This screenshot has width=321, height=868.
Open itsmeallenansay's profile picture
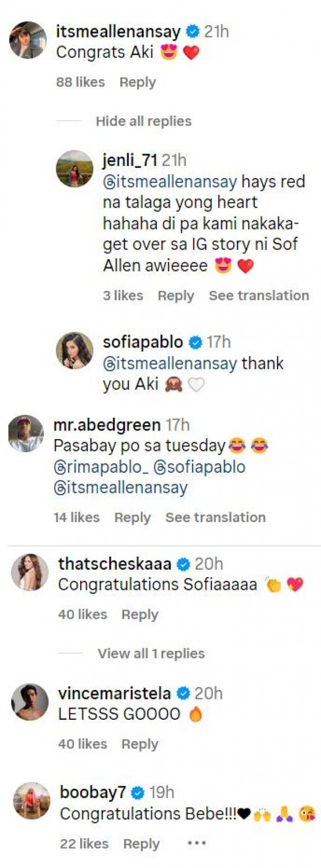point(28,40)
